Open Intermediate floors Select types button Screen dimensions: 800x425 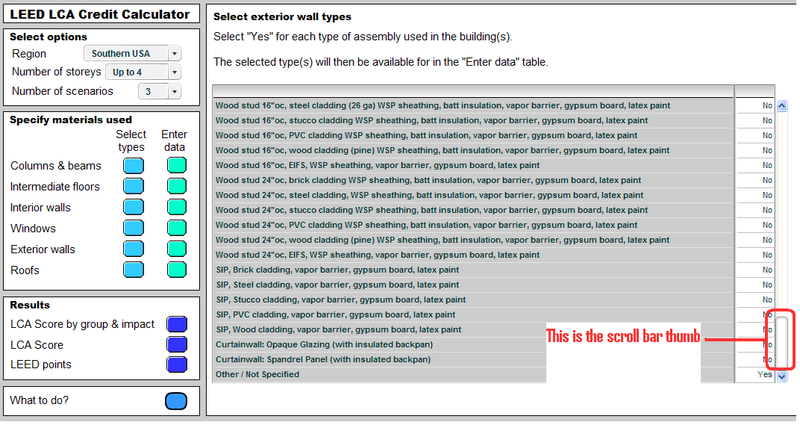click(133, 186)
